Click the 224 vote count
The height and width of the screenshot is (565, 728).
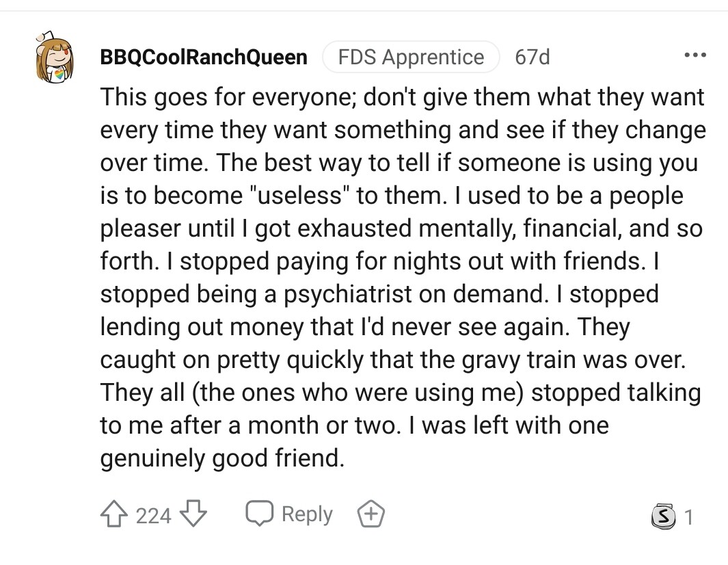point(153,515)
